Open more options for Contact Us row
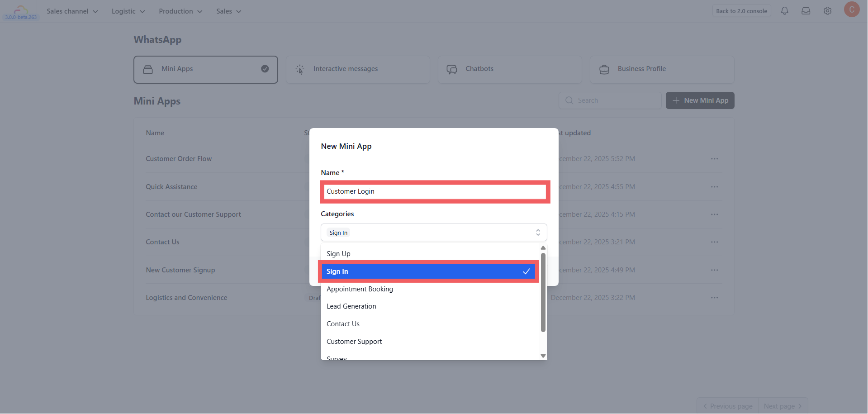The image size is (868, 414). (714, 242)
